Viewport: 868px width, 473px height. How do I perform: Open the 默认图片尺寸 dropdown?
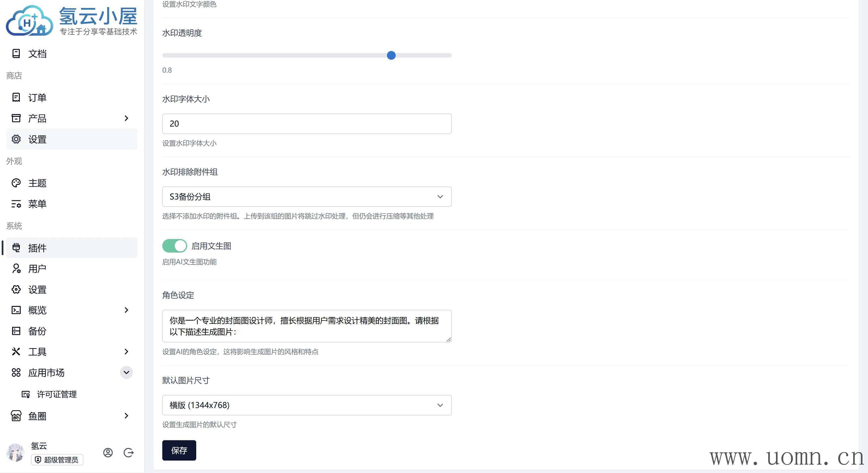click(307, 405)
